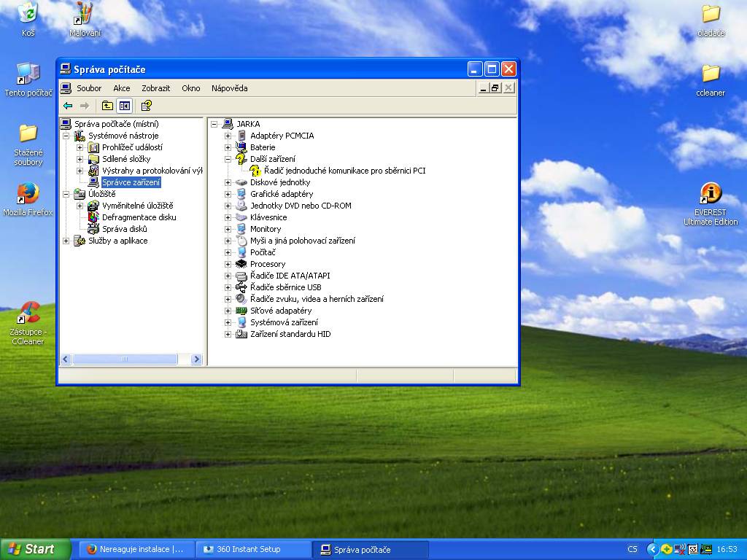
Task: Open the Zobrazit menu
Action: click(156, 88)
